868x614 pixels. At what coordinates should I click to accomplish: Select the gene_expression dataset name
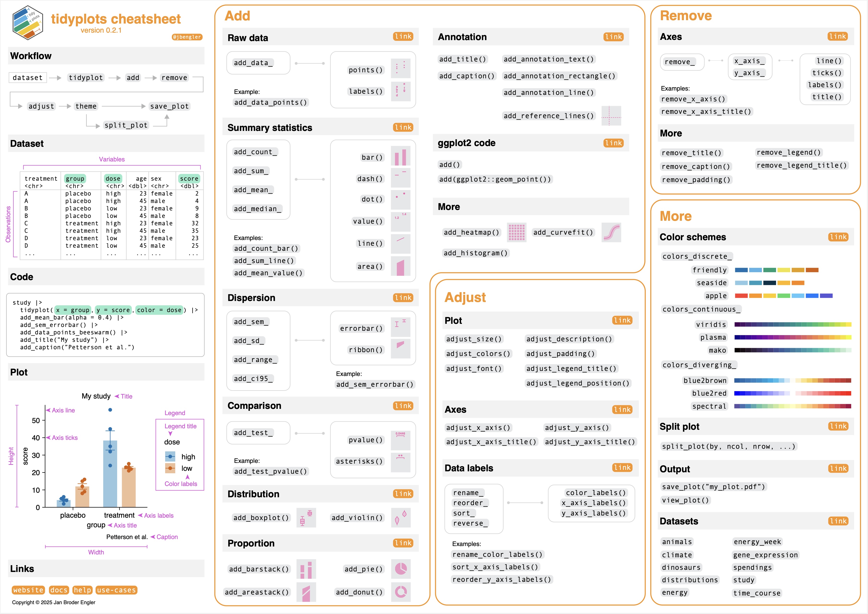tap(766, 555)
